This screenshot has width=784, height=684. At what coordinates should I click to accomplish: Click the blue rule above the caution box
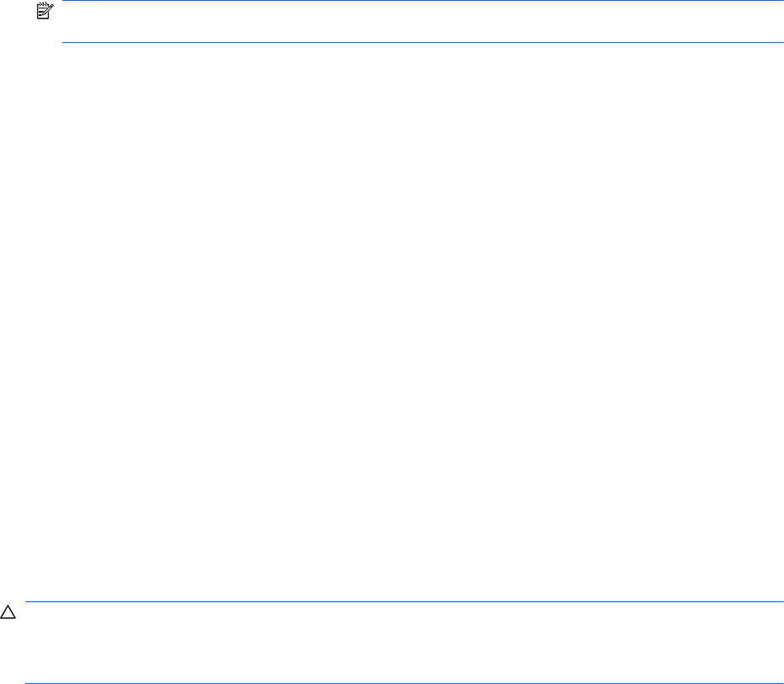coord(404,601)
